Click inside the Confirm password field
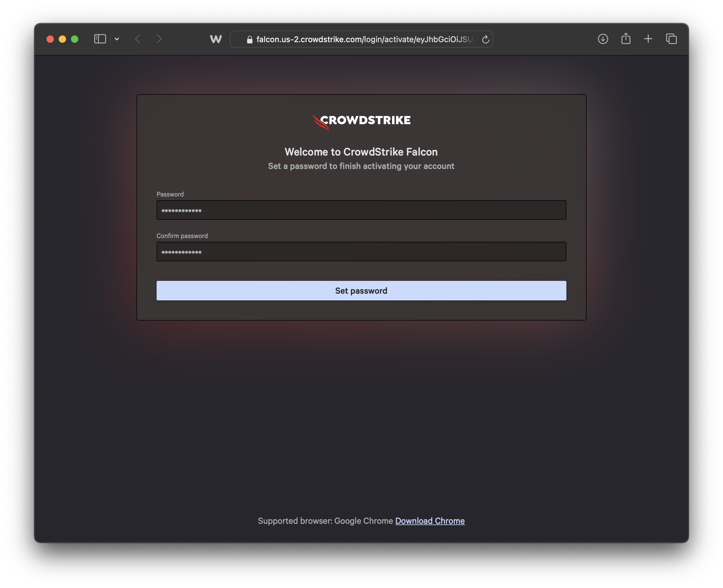 pos(361,251)
